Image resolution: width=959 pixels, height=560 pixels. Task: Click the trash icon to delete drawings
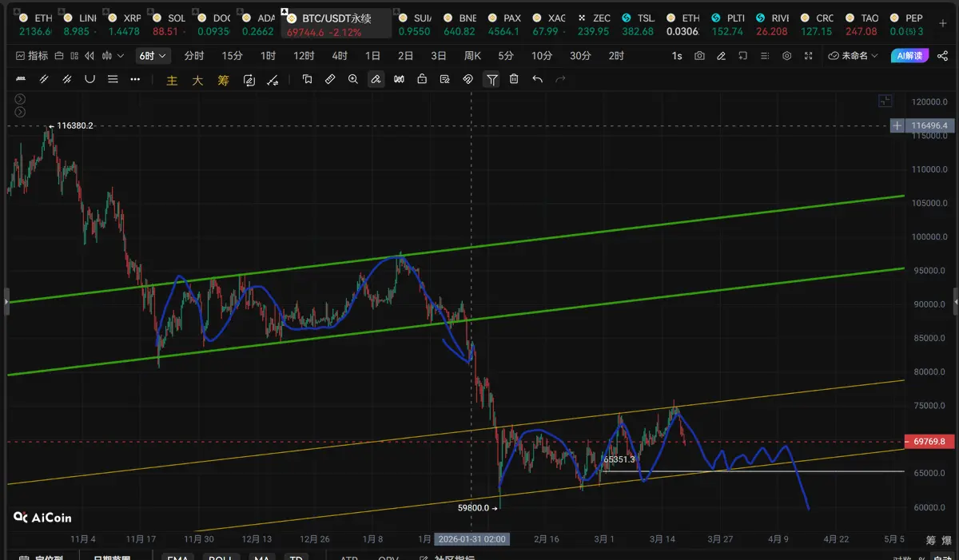tap(514, 79)
